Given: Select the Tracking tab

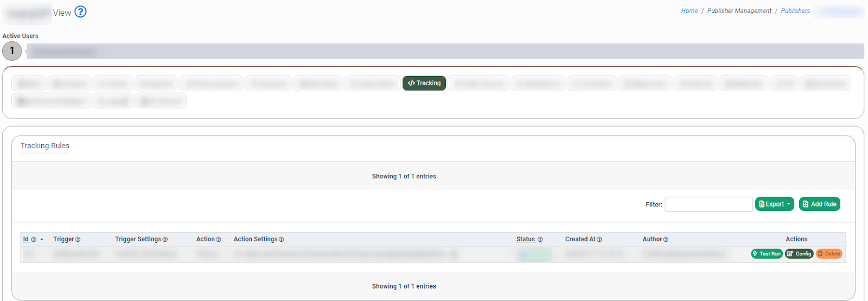Looking at the screenshot, I should [424, 83].
